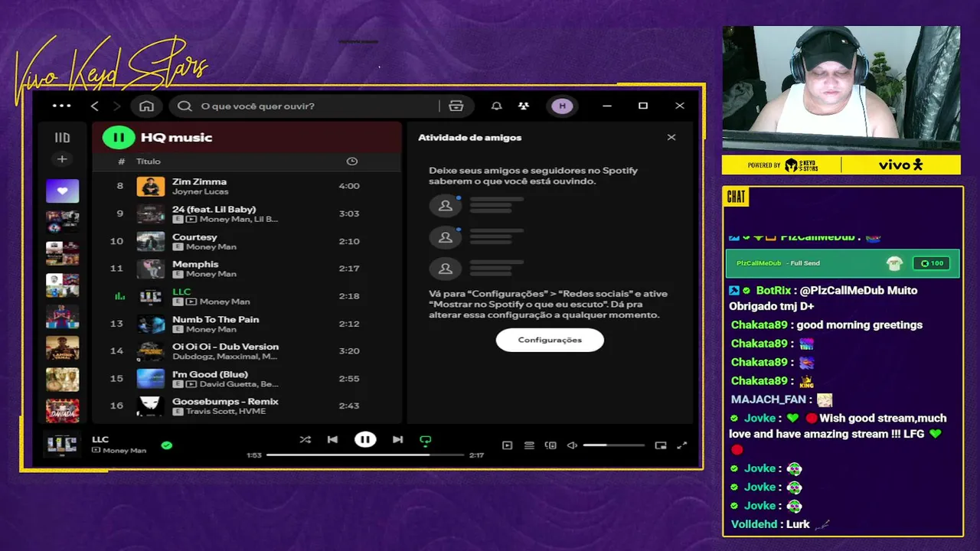Skip to the previous track
The height and width of the screenshot is (551, 980).
coord(332,439)
